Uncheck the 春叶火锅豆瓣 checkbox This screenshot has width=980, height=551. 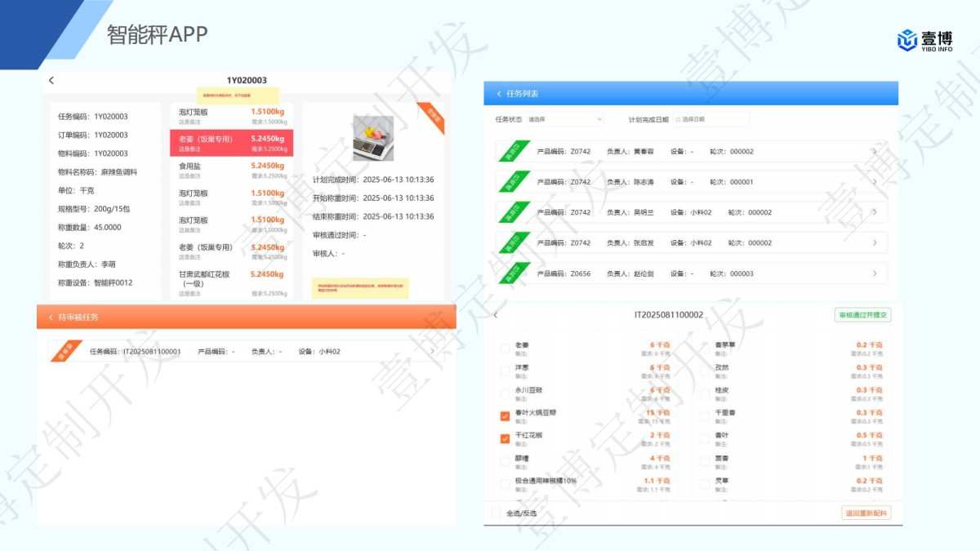504,415
